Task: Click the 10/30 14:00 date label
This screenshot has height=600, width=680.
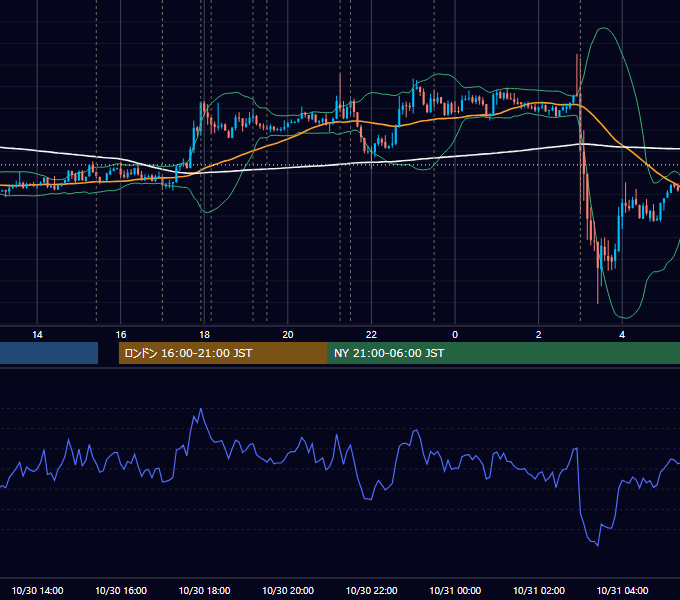Action: click(37, 590)
